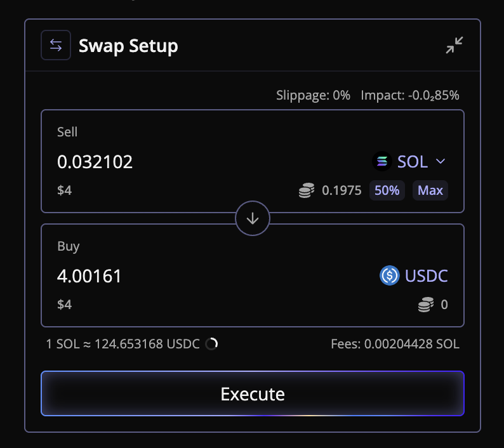Click the coins icon in the Sell box
The image size is (504, 448).
[x=307, y=190]
